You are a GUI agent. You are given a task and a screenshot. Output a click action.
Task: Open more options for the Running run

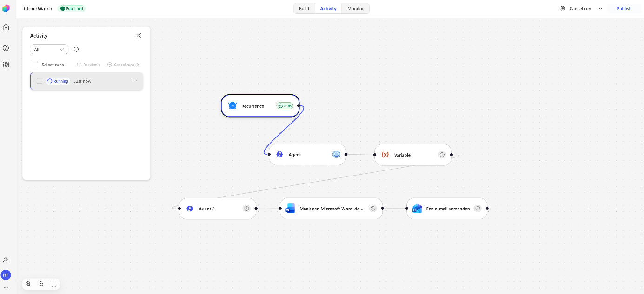click(135, 81)
